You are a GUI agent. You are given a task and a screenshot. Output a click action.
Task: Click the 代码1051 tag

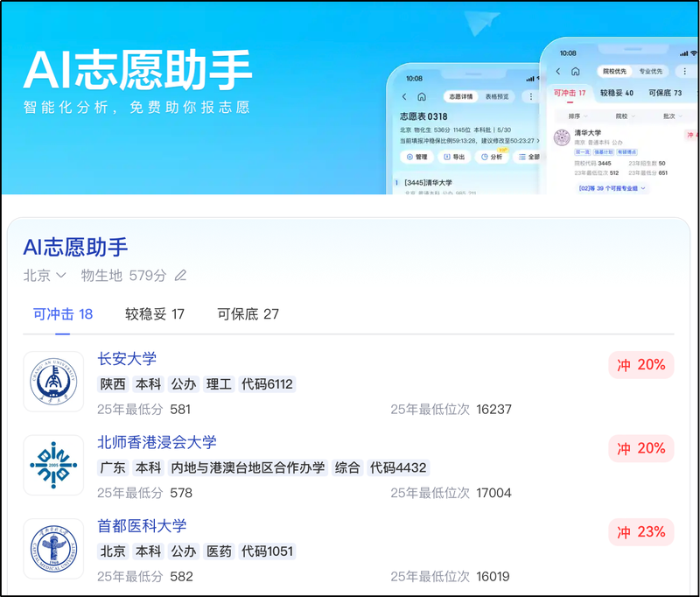pyautogui.click(x=267, y=551)
